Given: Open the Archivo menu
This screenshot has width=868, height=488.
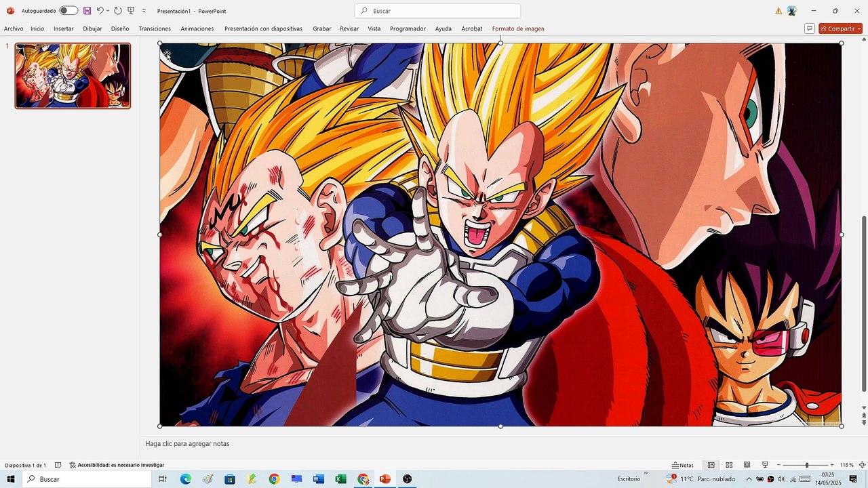Looking at the screenshot, I should (14, 29).
